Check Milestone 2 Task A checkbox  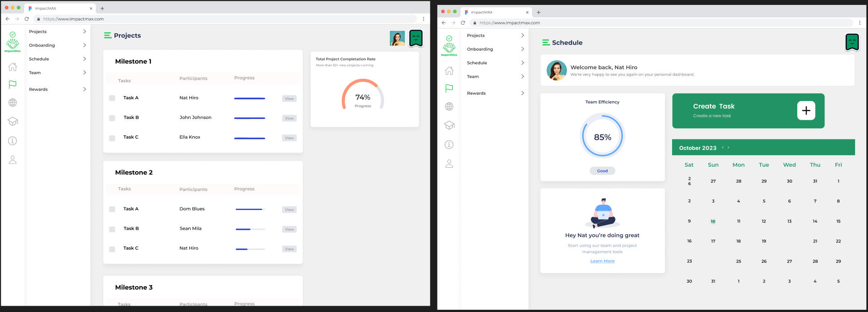112,209
